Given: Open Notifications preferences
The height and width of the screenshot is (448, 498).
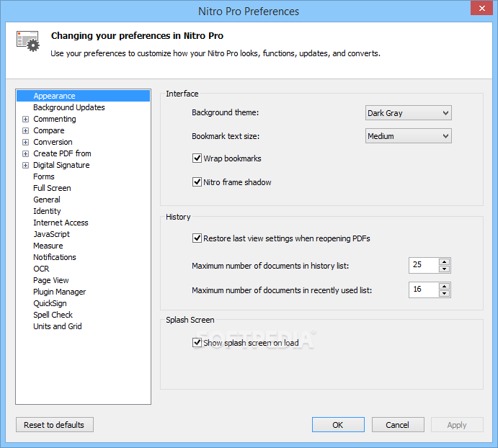Looking at the screenshot, I should coord(55,257).
